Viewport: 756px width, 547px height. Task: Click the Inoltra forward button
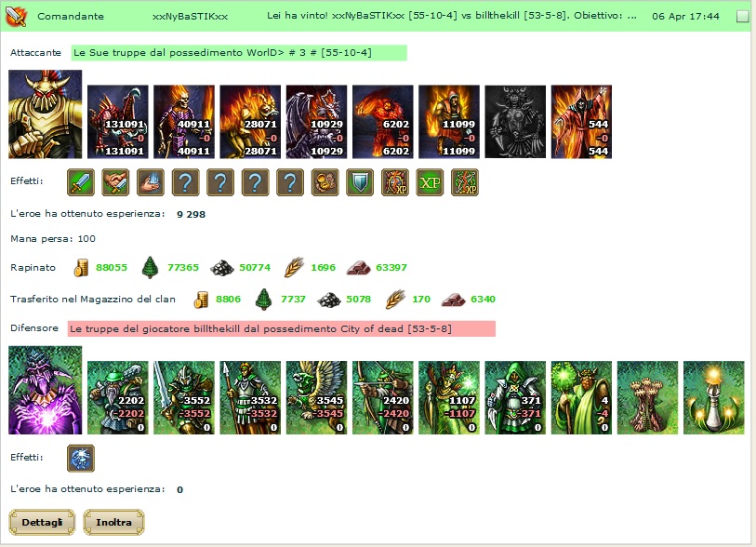point(113,522)
